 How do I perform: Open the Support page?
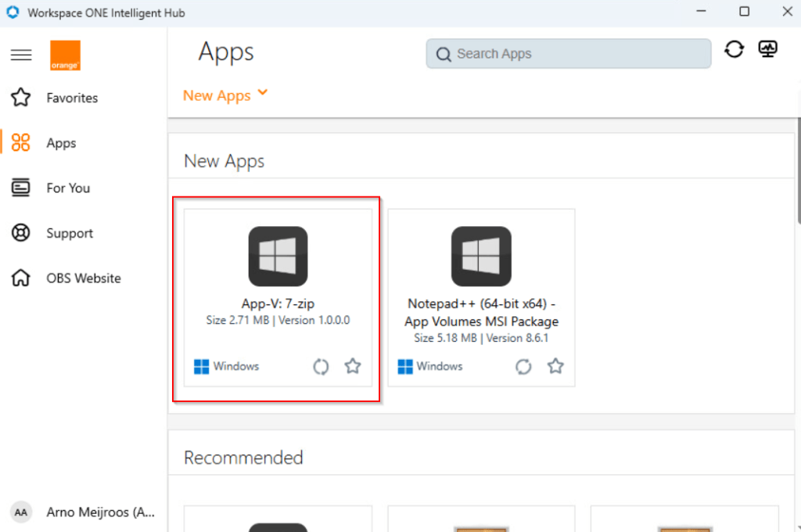point(70,233)
